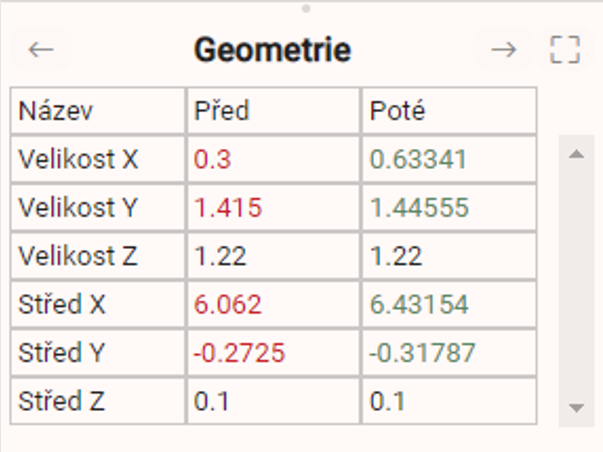The width and height of the screenshot is (603, 452).
Task: Click the small dot handle above the panel
Action: pyautogui.click(x=305, y=8)
